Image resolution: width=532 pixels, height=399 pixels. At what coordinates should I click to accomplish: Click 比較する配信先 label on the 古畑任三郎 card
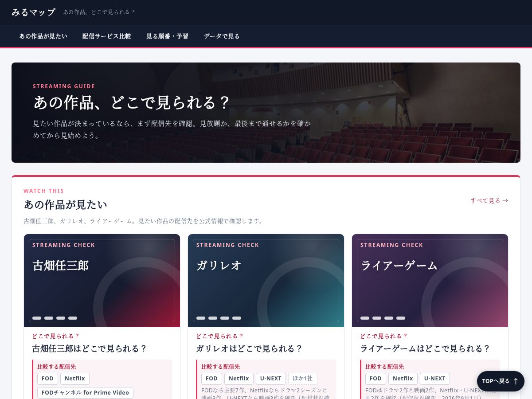[56, 367]
